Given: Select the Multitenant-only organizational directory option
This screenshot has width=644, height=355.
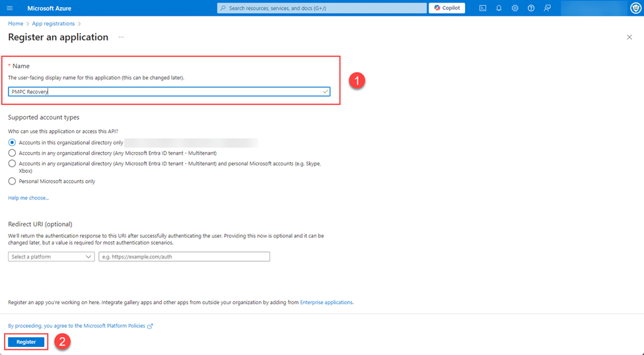Looking at the screenshot, I should pos(12,153).
